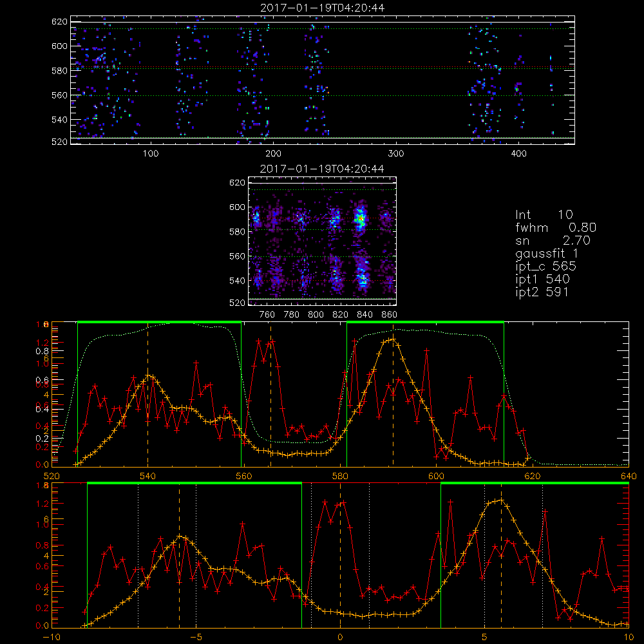Click the 'ipt_c 565' parameter text
This screenshot has height=644, width=644.
[x=546, y=267]
